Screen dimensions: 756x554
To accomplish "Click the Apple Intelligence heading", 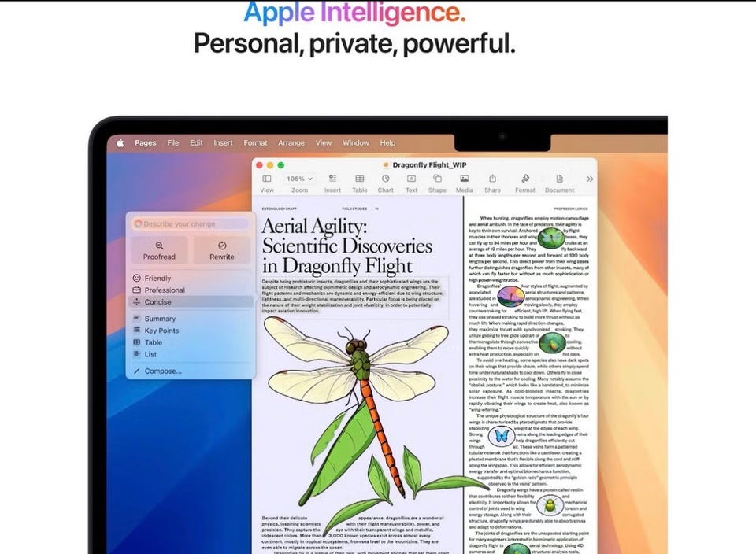I will [354, 13].
